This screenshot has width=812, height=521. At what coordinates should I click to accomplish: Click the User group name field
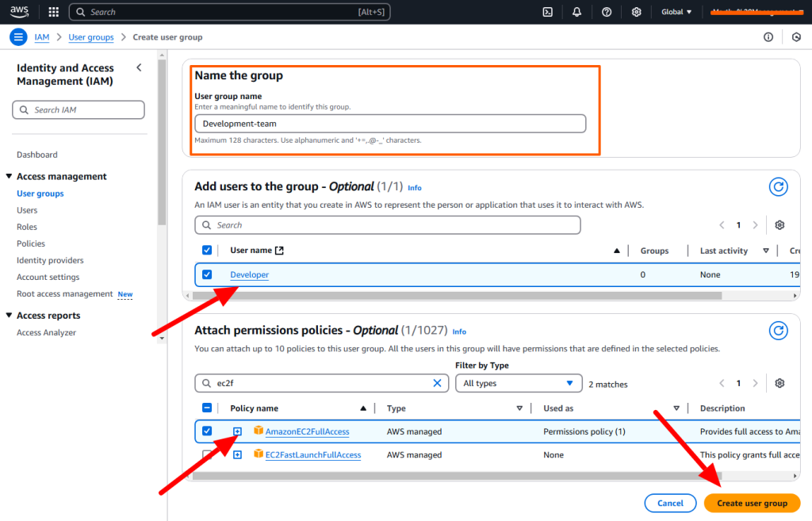click(x=390, y=124)
